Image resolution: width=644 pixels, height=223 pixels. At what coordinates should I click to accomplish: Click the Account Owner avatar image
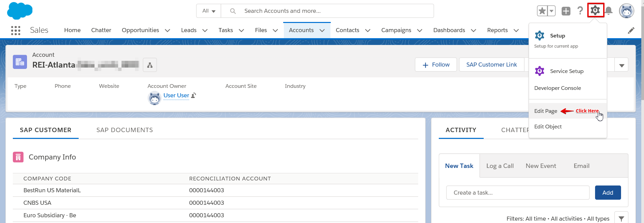155,98
